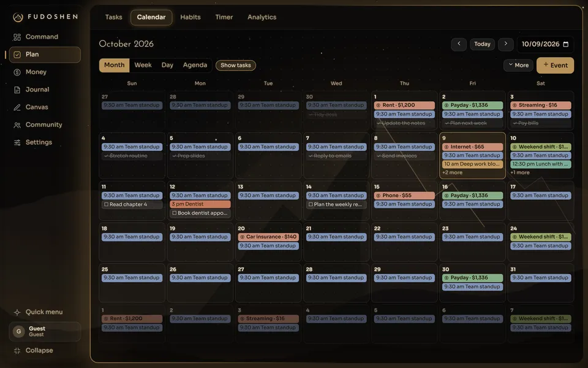Select the October 13 day cell

268,201
